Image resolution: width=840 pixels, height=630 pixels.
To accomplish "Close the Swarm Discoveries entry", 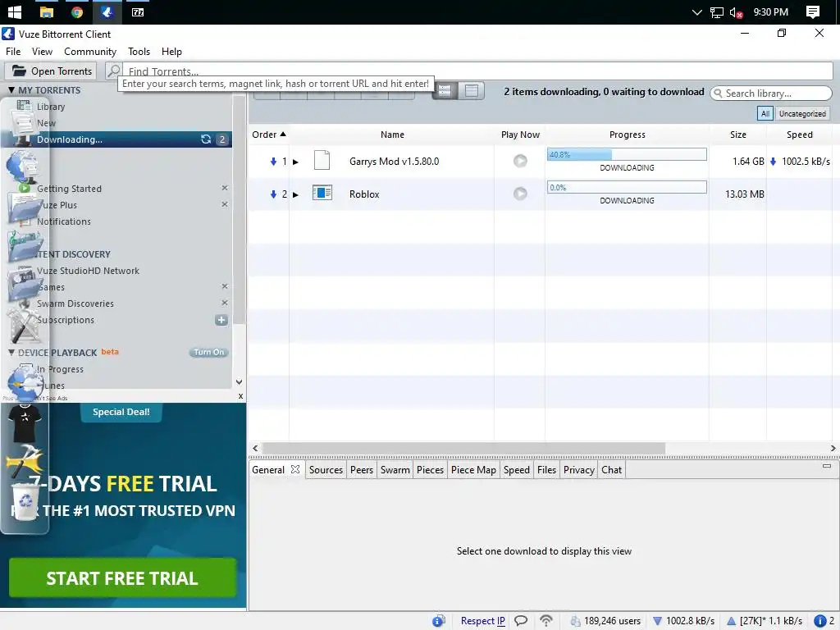I will [225, 303].
